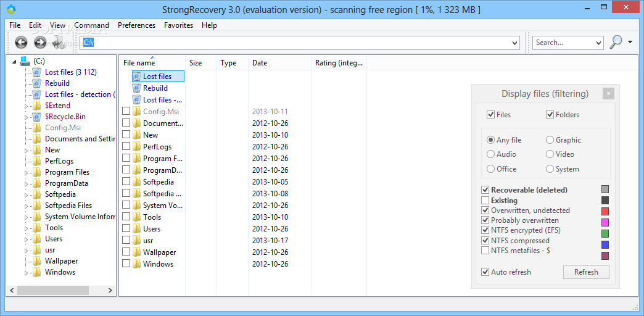Image resolution: width=644 pixels, height=316 pixels.
Task: Open the address bar path dropdown
Action: coord(515,43)
